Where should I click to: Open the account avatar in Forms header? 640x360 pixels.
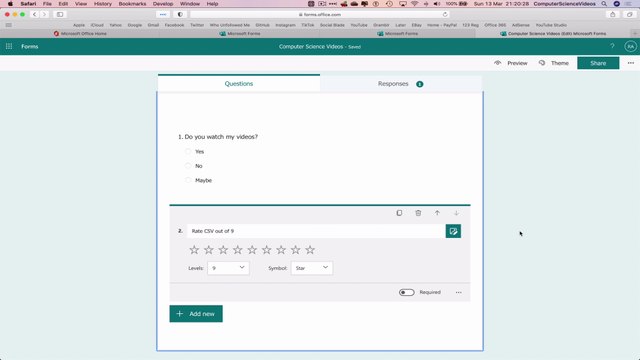pos(630,47)
